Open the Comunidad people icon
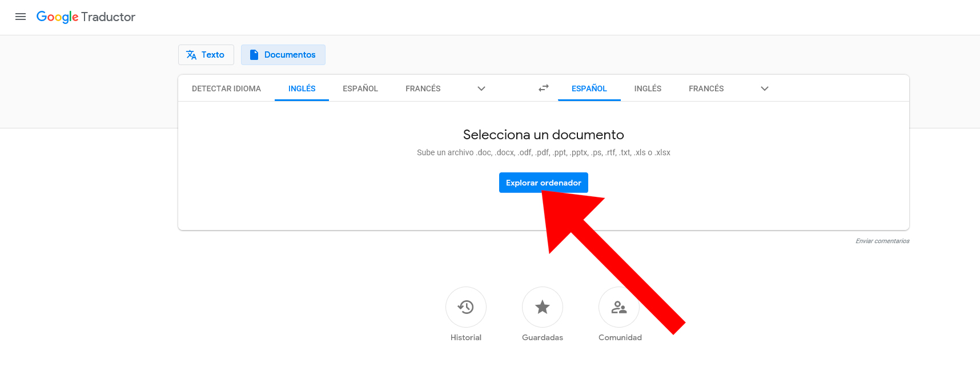980x375 pixels. [619, 307]
